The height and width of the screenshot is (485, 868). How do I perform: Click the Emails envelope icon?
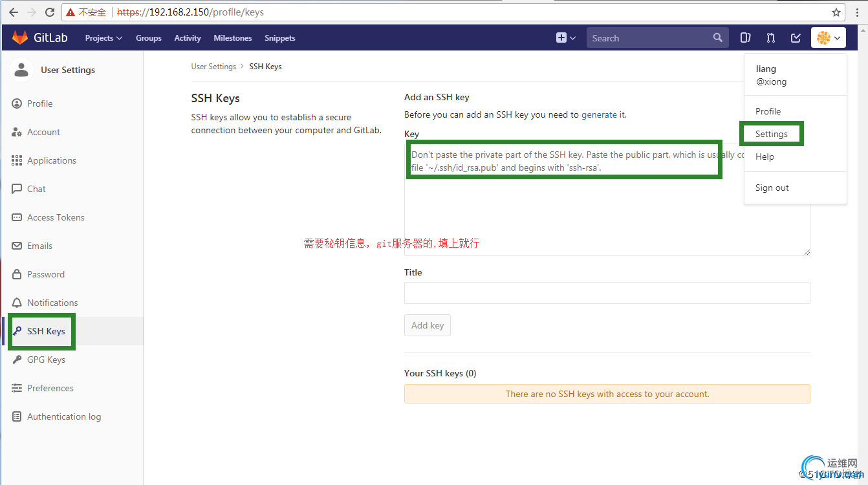pyautogui.click(x=17, y=246)
